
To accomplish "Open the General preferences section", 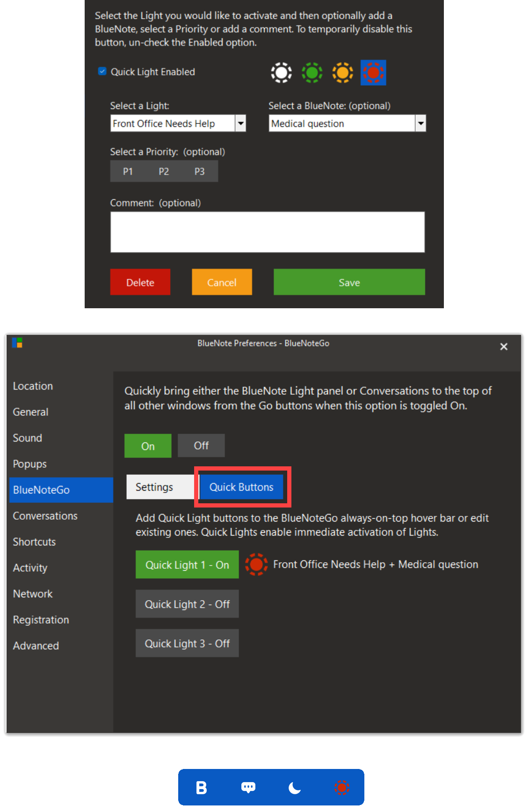I will (31, 412).
